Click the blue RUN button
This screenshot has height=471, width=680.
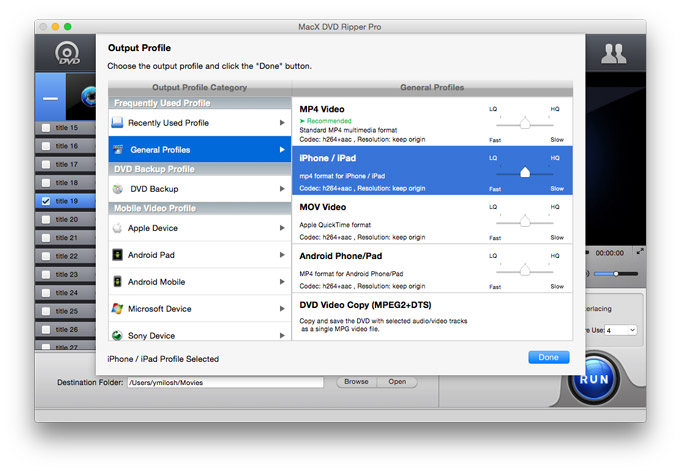point(594,379)
